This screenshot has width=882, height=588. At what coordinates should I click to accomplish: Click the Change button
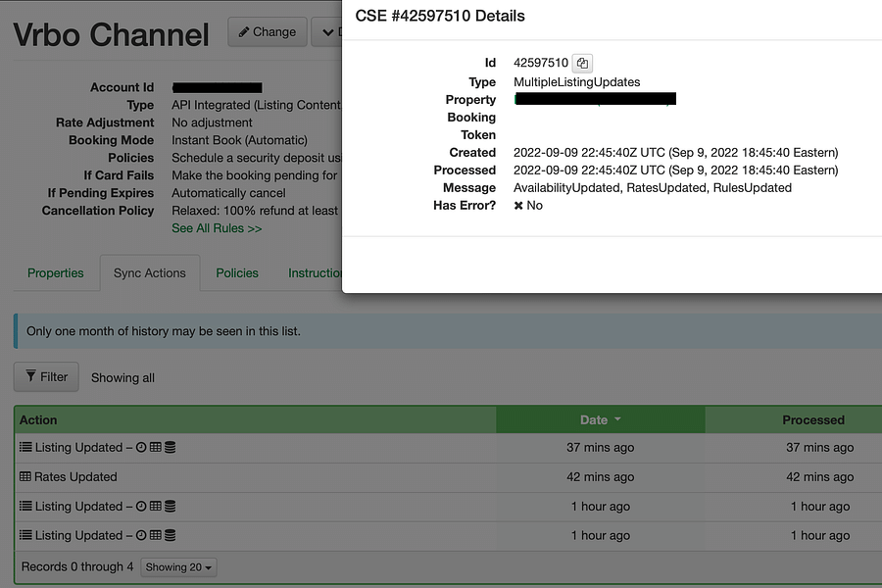click(267, 31)
